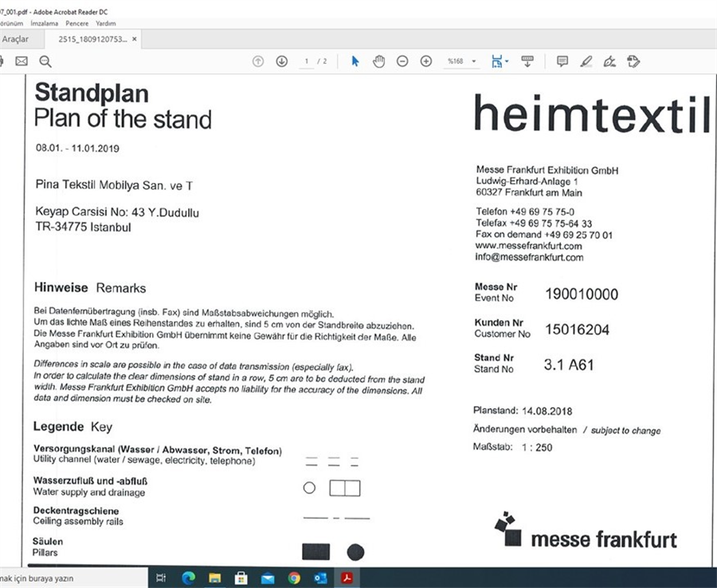Click the Ceiling assembly rails legend label

[x=78, y=521]
